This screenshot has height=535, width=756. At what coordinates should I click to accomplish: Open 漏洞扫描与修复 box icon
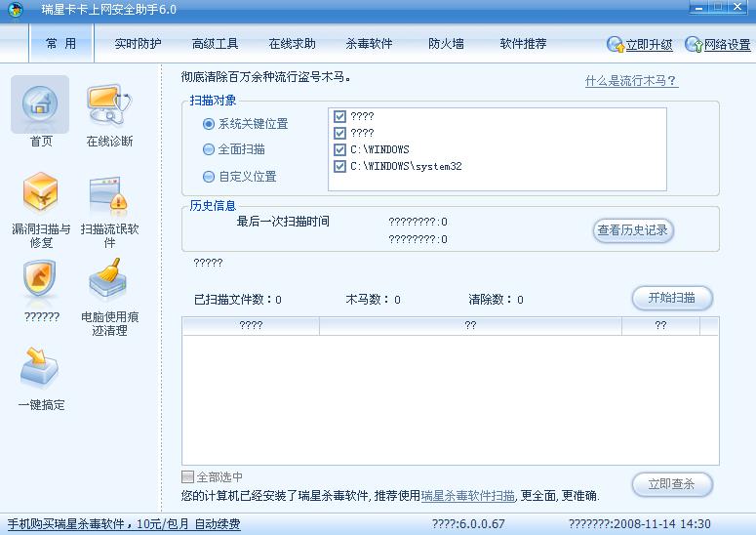(x=41, y=192)
